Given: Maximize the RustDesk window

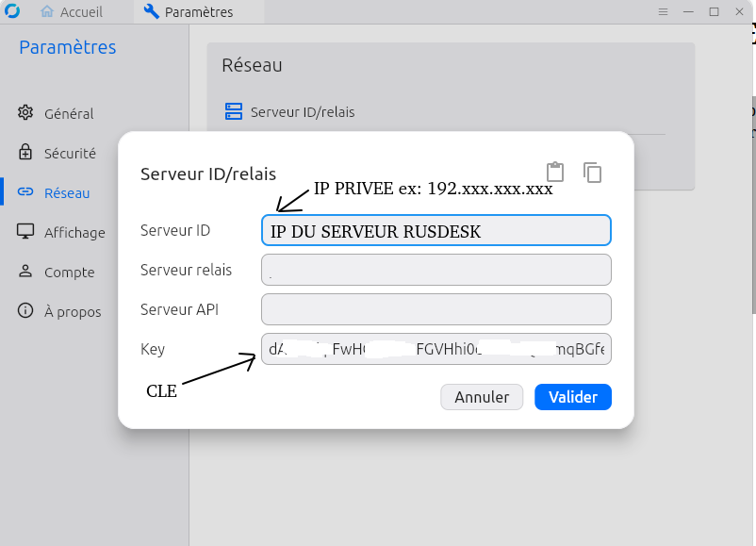Looking at the screenshot, I should [x=714, y=11].
